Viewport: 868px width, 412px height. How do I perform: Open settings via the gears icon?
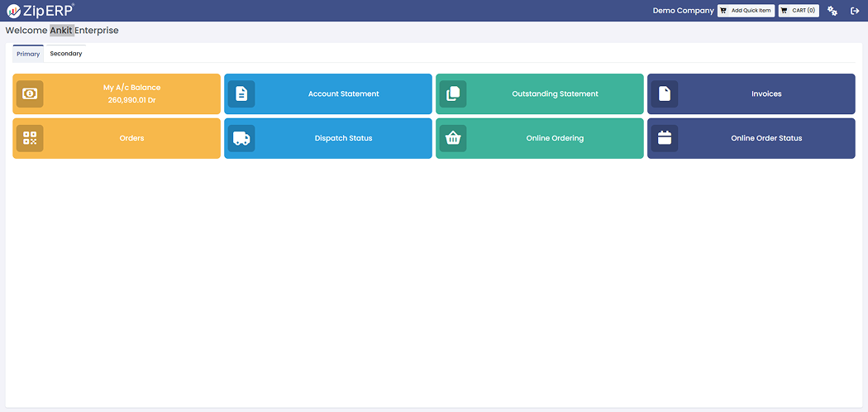coord(832,11)
